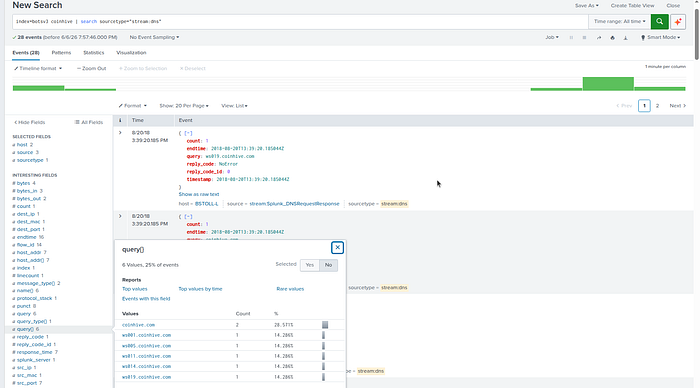The image size is (700, 388).
Task: Click Create Table View
Action: tap(632, 5)
